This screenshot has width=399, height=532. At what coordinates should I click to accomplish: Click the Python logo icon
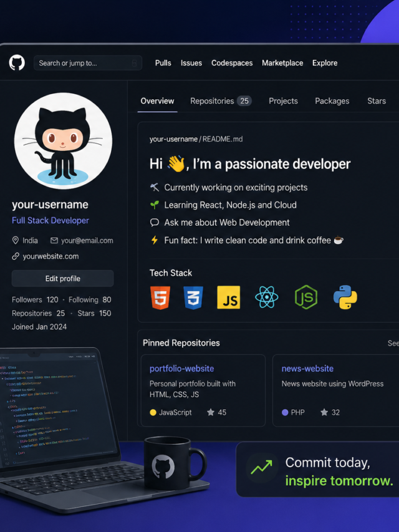pyautogui.click(x=345, y=297)
